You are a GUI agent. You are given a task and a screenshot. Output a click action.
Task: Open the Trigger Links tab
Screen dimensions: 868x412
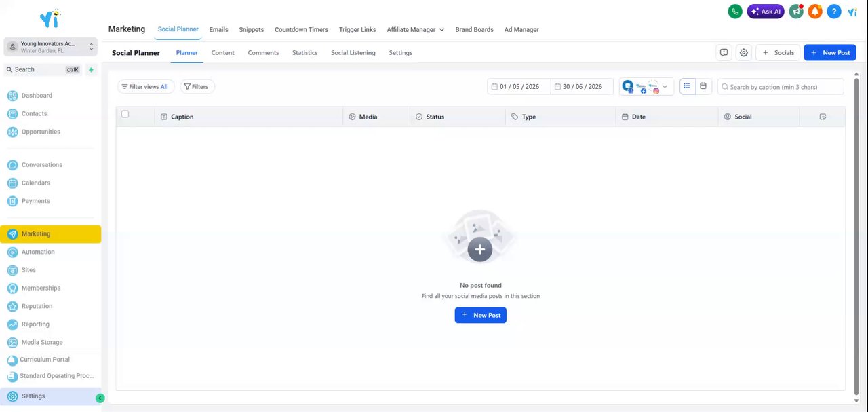coord(357,30)
